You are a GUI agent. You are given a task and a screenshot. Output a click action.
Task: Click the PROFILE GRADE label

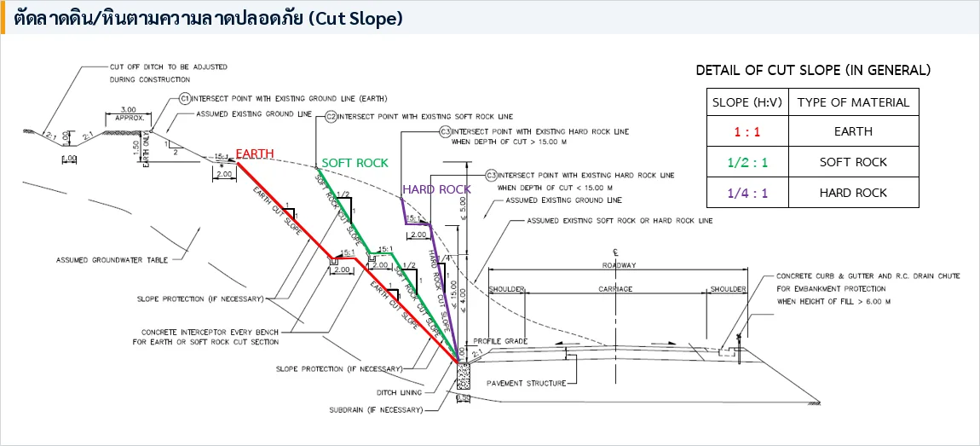pos(500,342)
